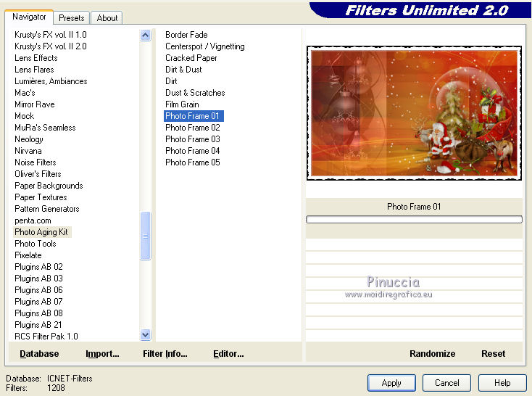Choose Dust & Scratches filter
The height and width of the screenshot is (396, 532).
195,93
